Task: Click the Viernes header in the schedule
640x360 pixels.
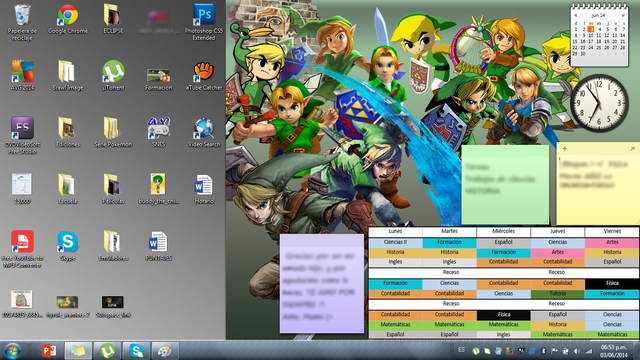Action: pos(612,231)
